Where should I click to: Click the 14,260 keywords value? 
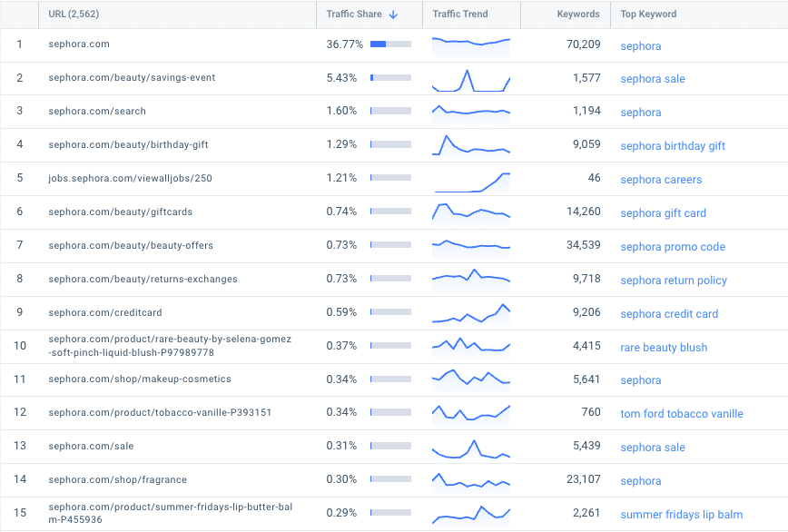pos(583,212)
